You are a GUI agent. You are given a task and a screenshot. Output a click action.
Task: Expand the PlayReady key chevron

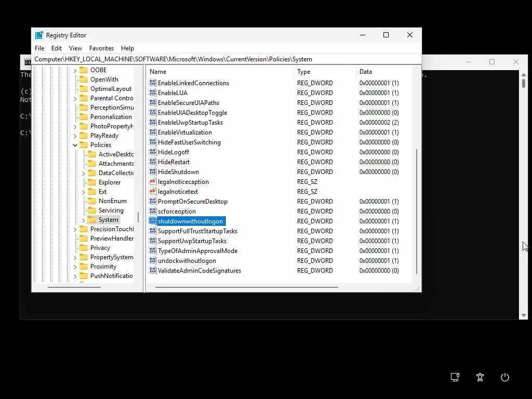point(75,136)
